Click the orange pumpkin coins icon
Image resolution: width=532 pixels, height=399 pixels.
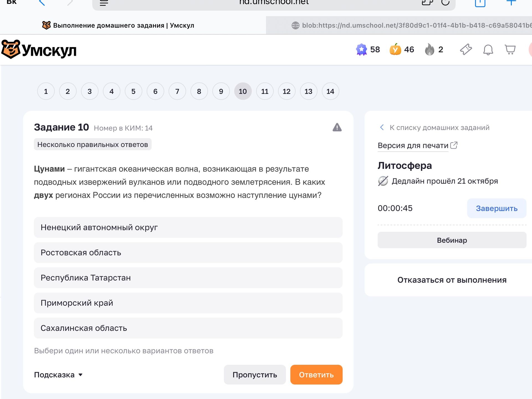[x=395, y=50]
